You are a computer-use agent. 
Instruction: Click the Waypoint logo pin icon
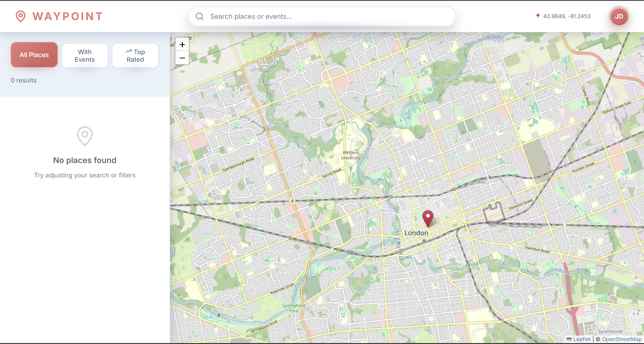click(21, 16)
